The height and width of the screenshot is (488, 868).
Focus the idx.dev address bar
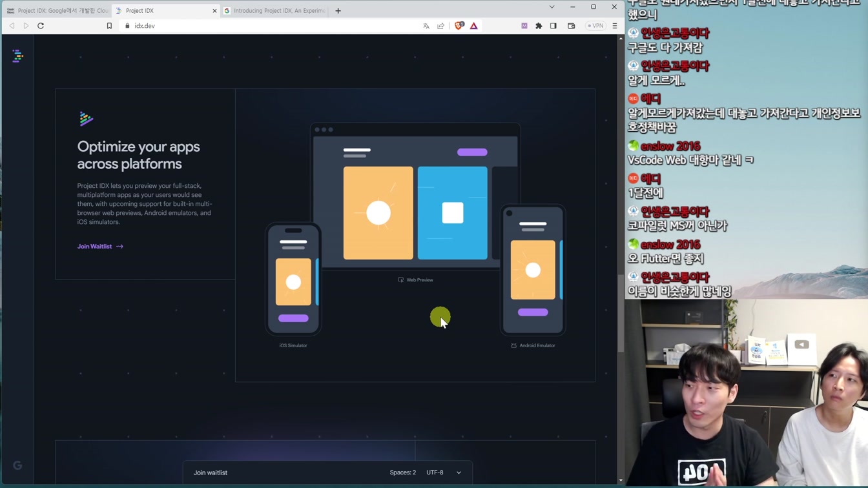271,26
